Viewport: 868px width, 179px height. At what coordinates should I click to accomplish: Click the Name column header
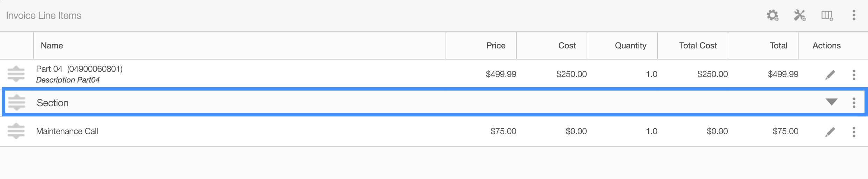point(52,46)
